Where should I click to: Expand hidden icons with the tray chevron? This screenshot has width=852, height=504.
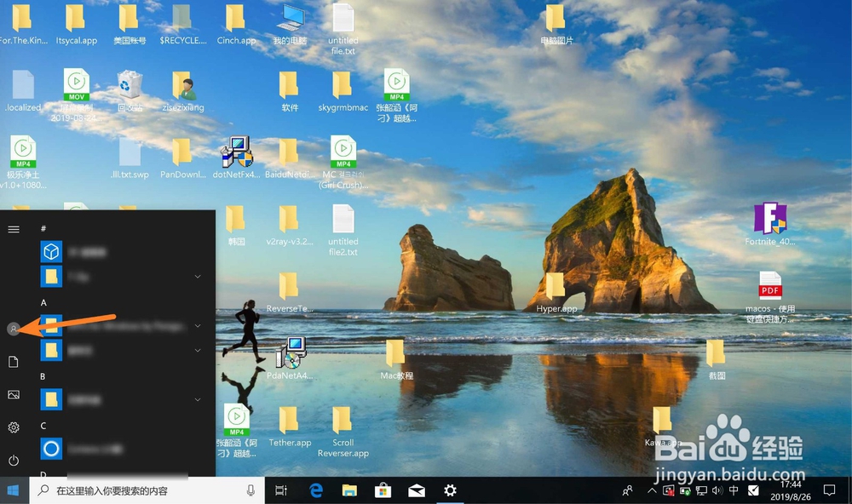pos(651,490)
